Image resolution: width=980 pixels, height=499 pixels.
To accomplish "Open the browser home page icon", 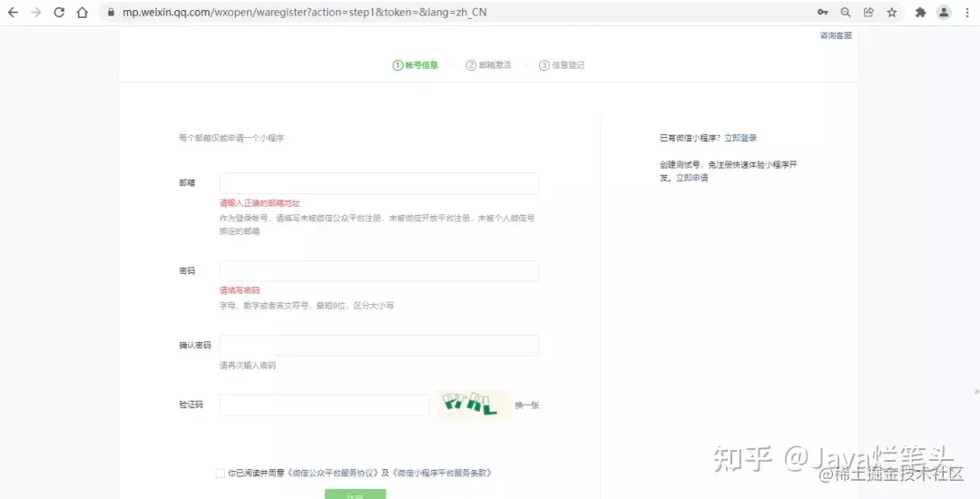I will pos(82,13).
